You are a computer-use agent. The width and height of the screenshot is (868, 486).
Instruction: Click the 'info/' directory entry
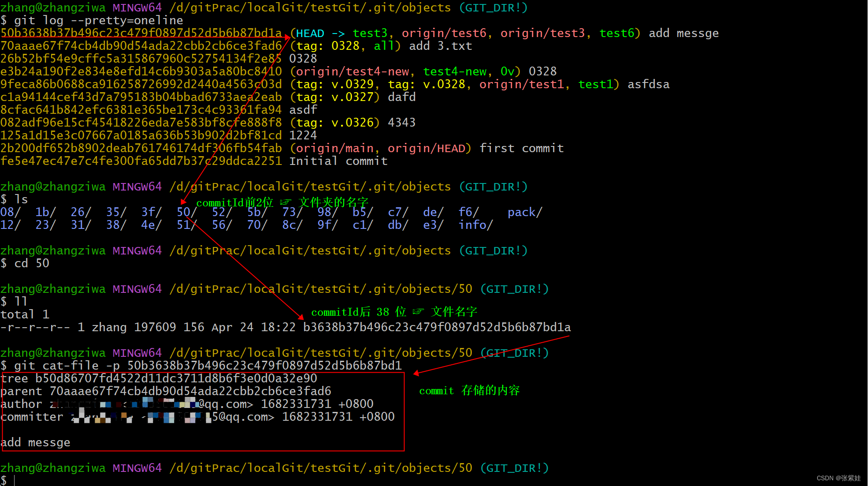[475, 225]
